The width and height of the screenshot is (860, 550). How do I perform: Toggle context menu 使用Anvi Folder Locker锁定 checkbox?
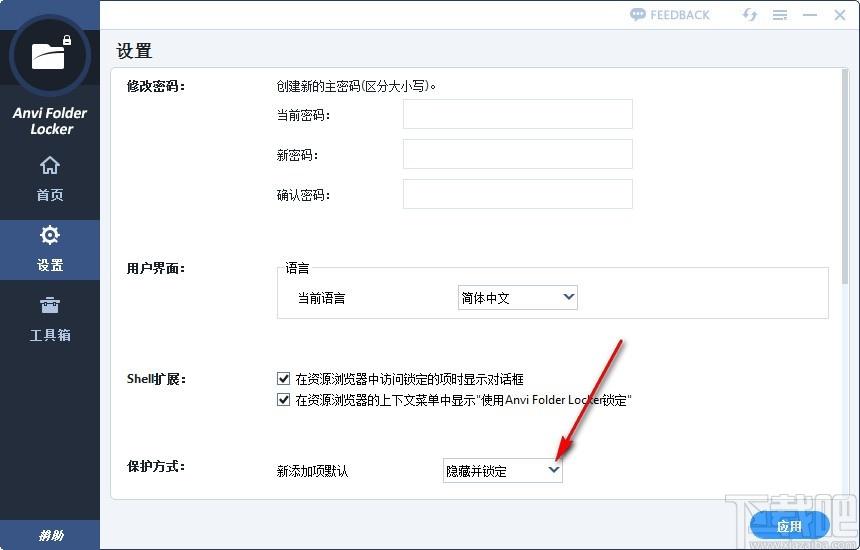[x=284, y=400]
